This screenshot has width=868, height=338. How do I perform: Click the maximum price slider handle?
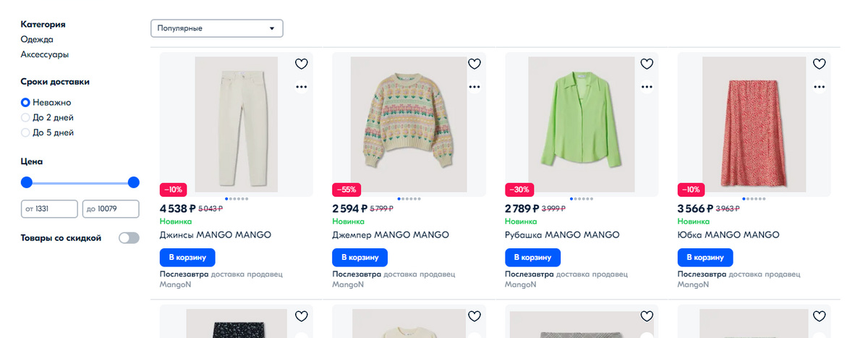click(x=133, y=182)
